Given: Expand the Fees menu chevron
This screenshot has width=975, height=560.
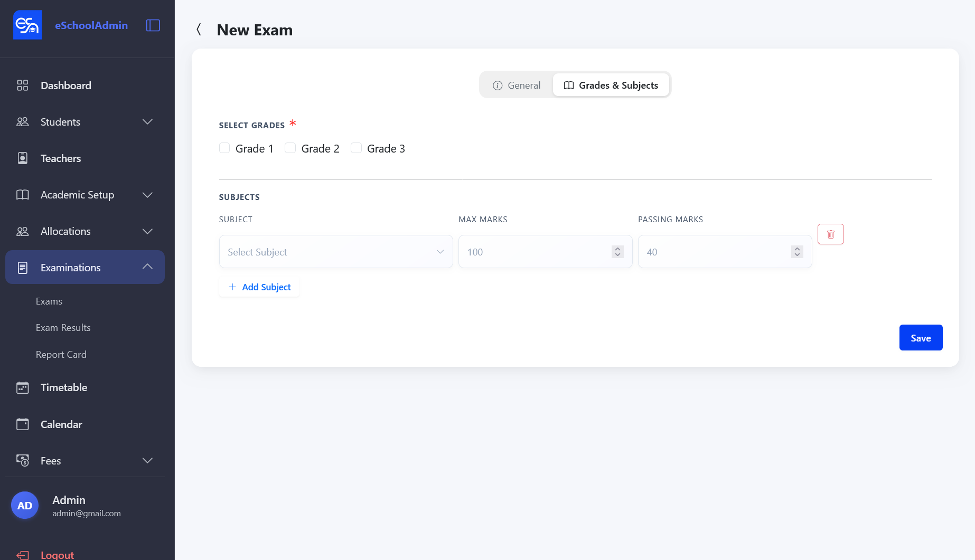Looking at the screenshot, I should coord(148,461).
